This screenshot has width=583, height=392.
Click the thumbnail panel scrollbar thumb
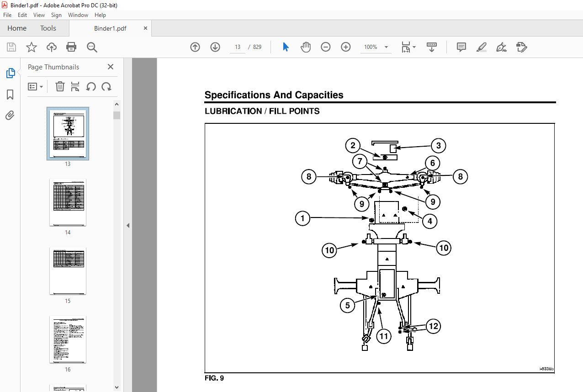pyautogui.click(x=117, y=115)
